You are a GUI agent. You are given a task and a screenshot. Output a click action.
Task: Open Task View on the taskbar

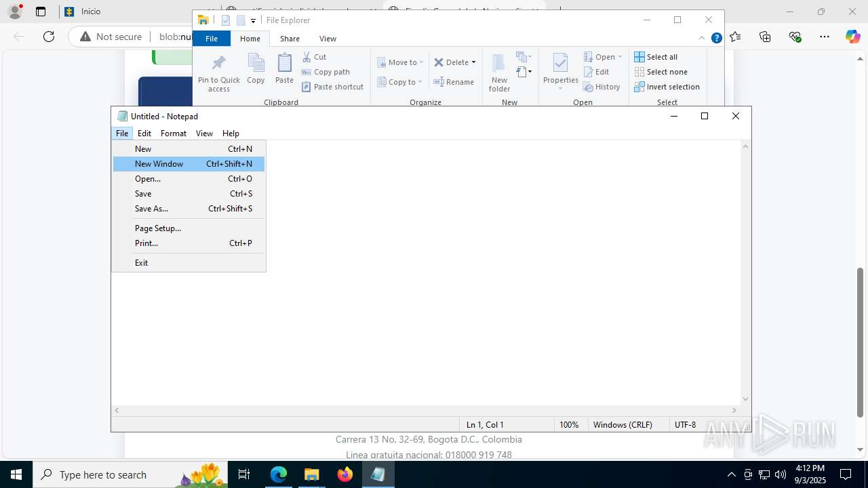[x=245, y=474]
